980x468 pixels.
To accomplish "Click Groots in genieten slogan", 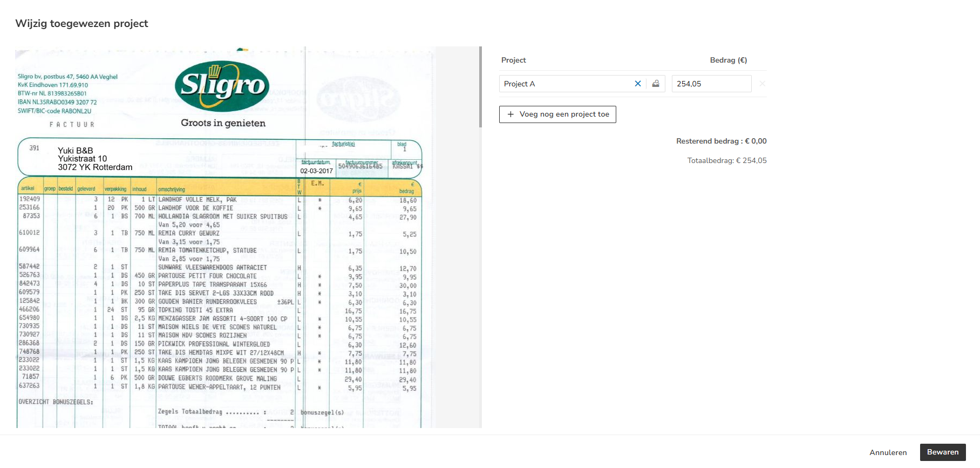I will tap(223, 123).
